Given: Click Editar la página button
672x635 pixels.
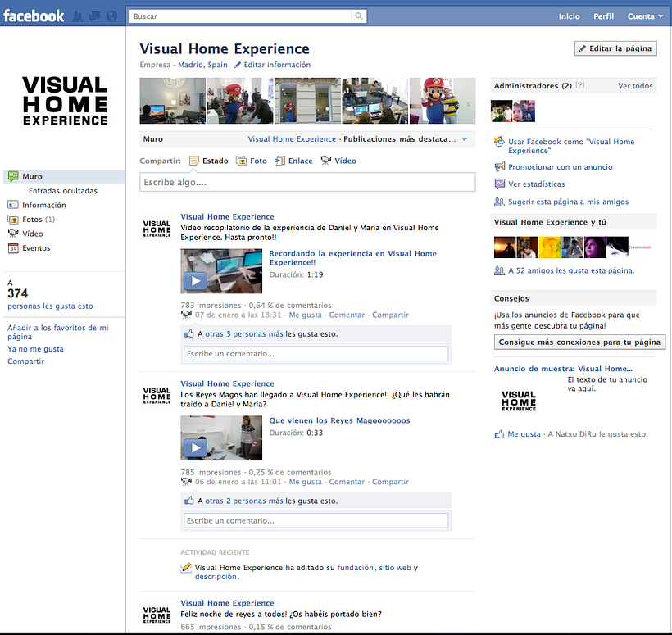Looking at the screenshot, I should coord(615,48).
